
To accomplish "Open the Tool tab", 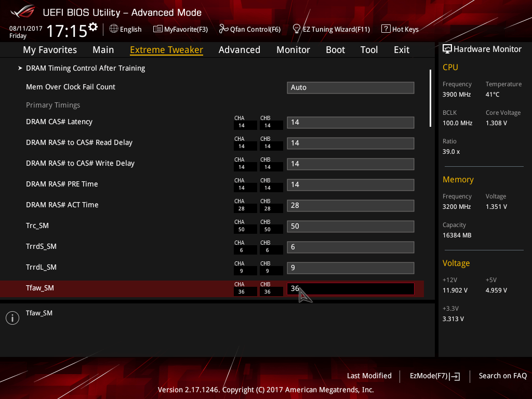I will [x=369, y=50].
